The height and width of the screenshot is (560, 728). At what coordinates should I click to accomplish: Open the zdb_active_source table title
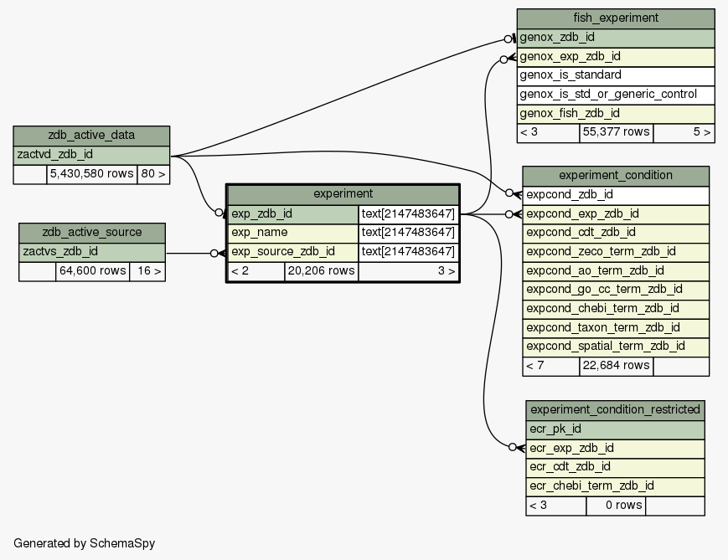coord(91,232)
